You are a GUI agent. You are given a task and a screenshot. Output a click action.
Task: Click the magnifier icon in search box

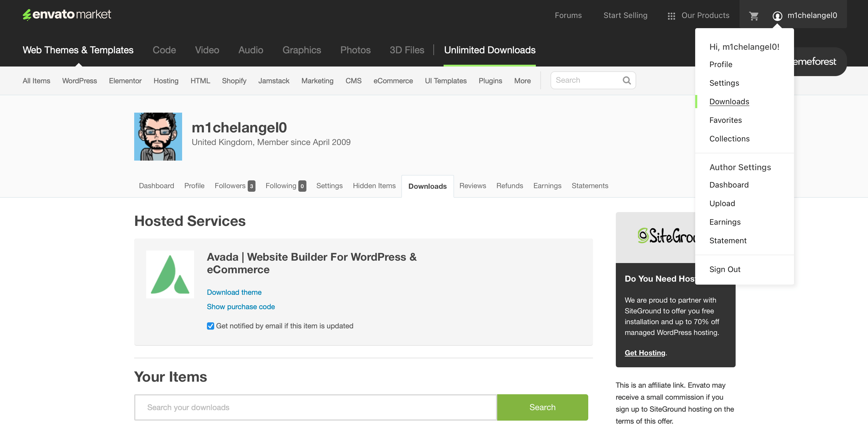[x=626, y=80]
